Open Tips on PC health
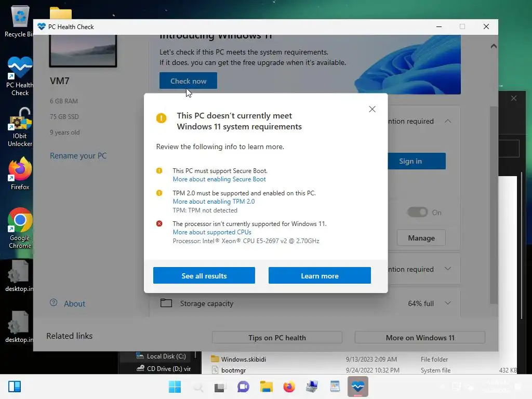 click(277, 338)
